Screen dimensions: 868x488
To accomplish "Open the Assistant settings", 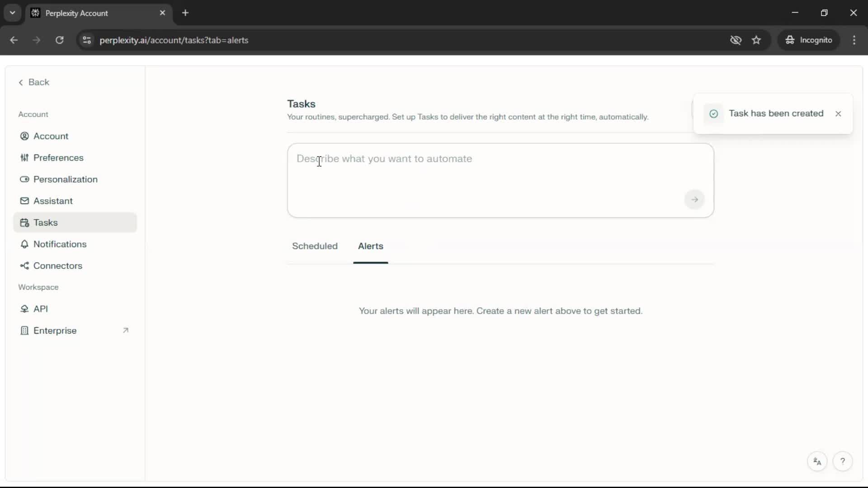I will pyautogui.click(x=52, y=201).
